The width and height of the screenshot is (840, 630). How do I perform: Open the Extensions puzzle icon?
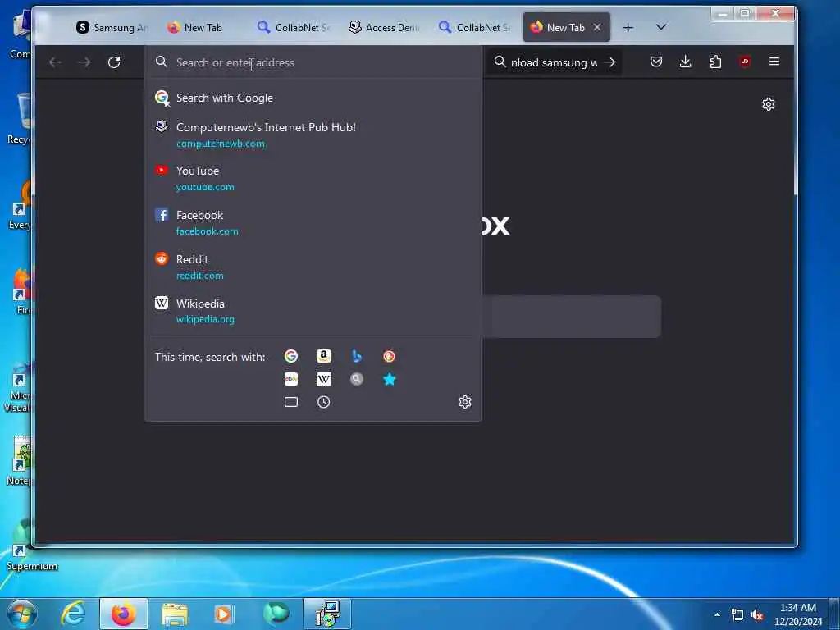715,62
